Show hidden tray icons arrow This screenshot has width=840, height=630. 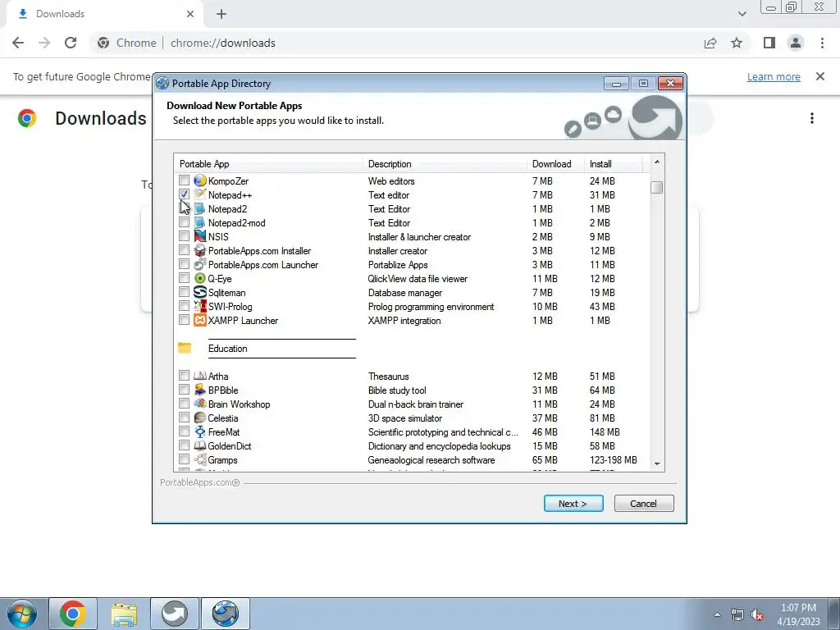pyautogui.click(x=717, y=614)
